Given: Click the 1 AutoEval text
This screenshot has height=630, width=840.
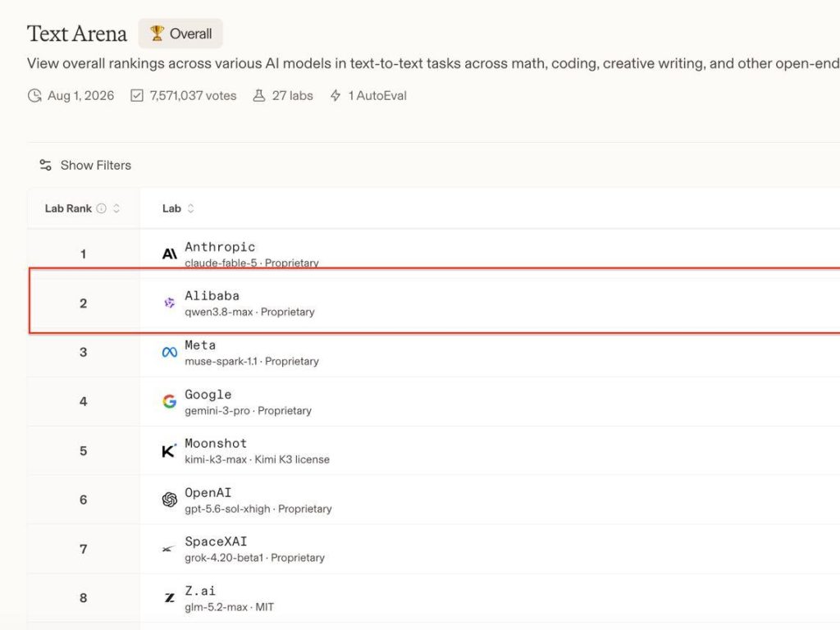Looking at the screenshot, I should click(377, 96).
